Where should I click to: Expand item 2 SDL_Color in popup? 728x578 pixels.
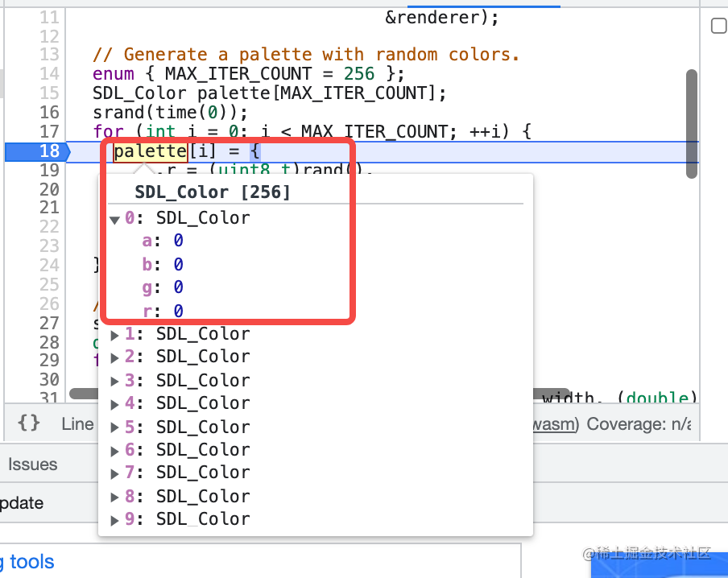click(114, 358)
